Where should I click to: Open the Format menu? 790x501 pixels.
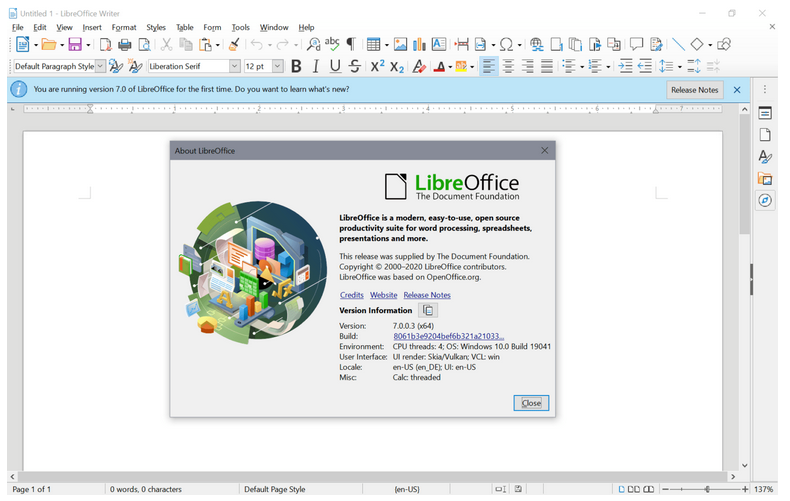124,27
